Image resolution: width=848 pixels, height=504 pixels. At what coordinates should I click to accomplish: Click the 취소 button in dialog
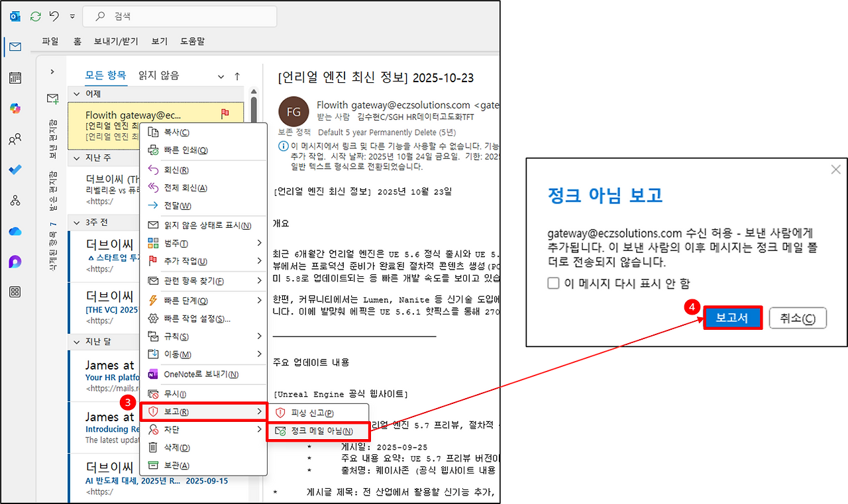(x=798, y=318)
